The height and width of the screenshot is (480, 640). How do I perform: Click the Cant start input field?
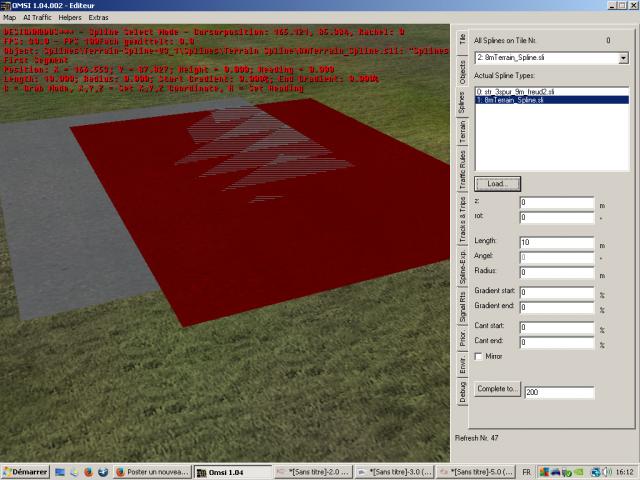click(x=557, y=327)
